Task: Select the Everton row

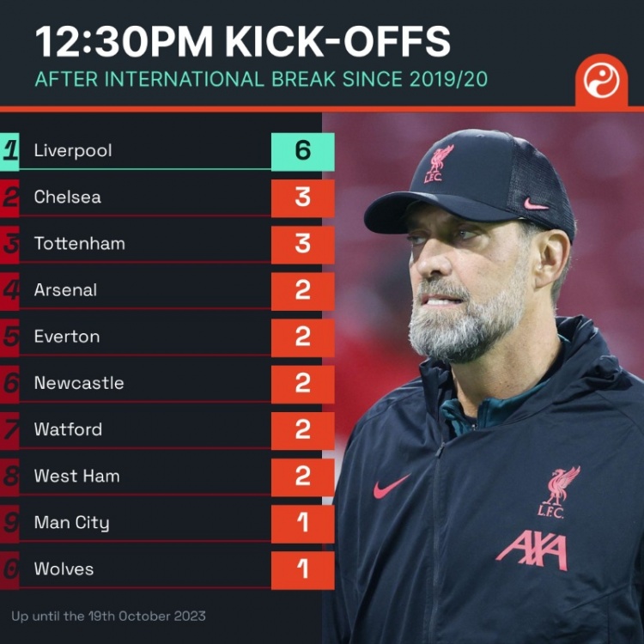Action: [x=167, y=337]
